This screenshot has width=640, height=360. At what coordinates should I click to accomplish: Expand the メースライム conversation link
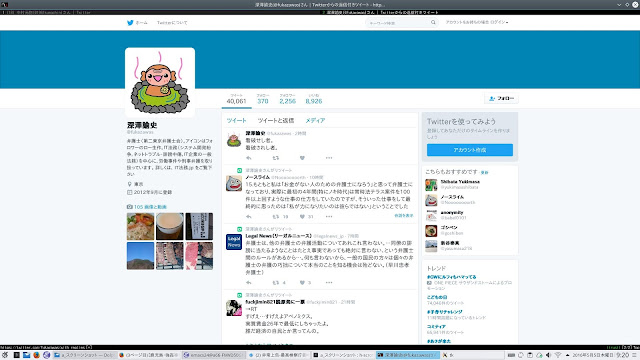(x=403, y=216)
